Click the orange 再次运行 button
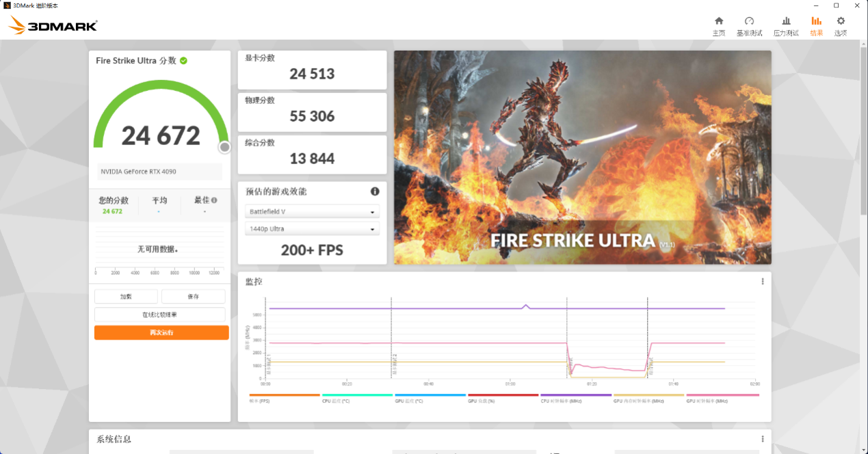This screenshot has width=868, height=454. point(161,332)
